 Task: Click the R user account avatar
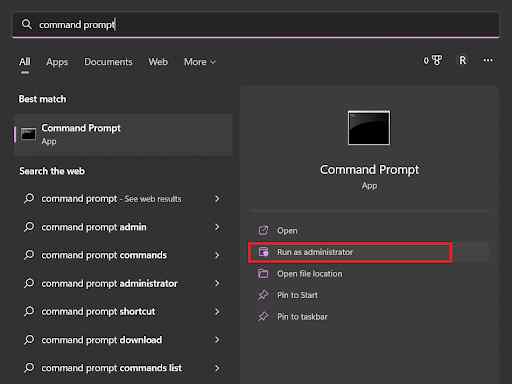pos(463,60)
